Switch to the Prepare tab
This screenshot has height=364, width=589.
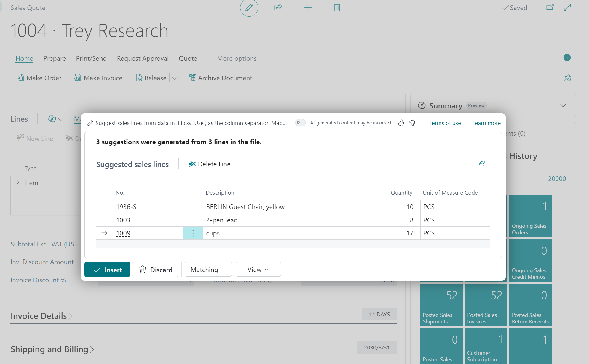click(x=55, y=58)
